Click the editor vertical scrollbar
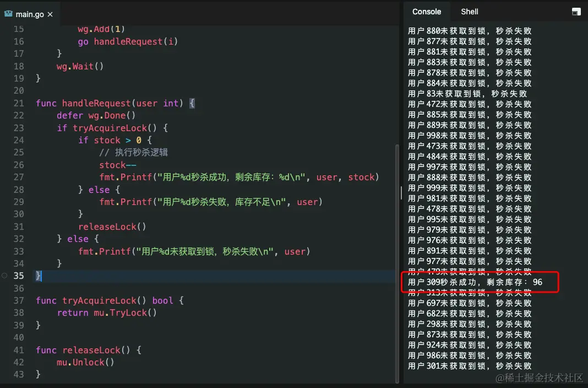The width and height of the screenshot is (588, 388). (397, 263)
